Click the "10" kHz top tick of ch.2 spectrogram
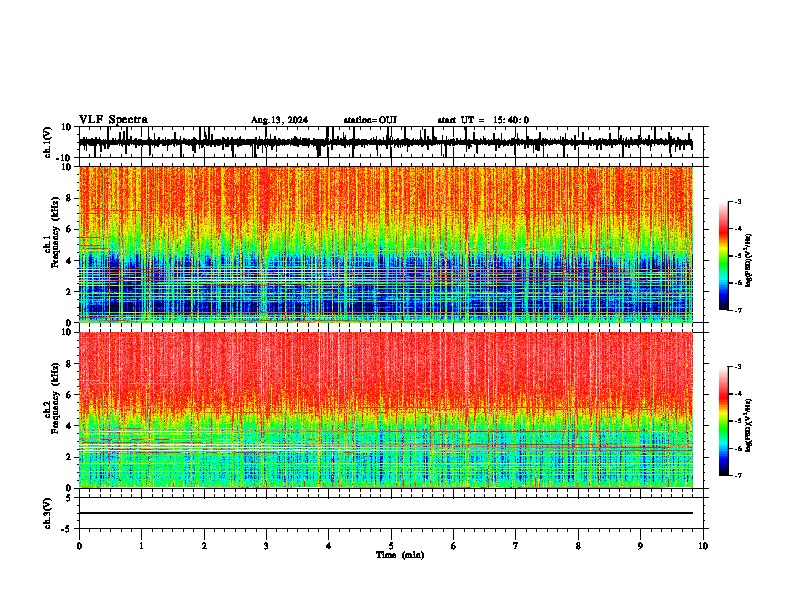The image size is (792, 612). (x=67, y=332)
